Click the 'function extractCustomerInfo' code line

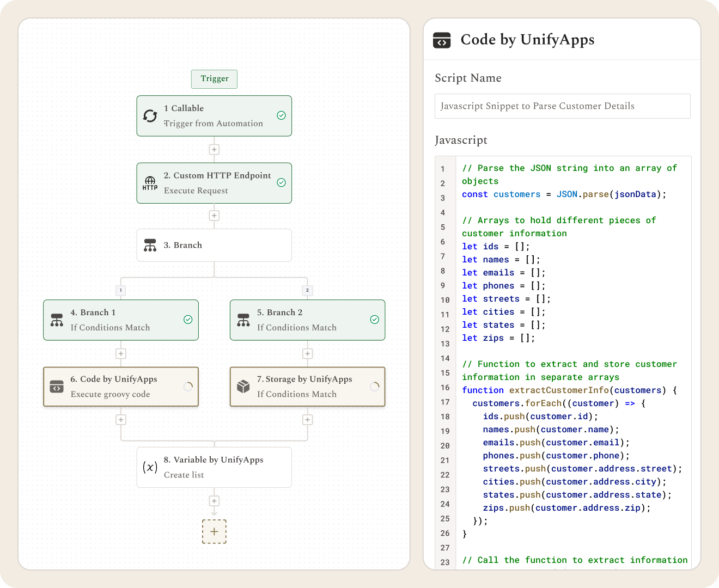point(570,390)
